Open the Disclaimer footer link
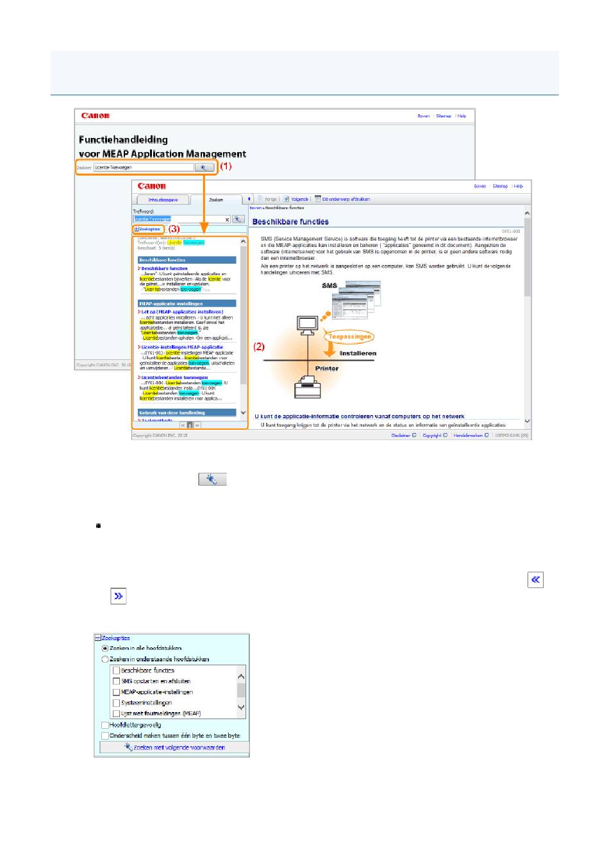Image resolution: width=609 pixels, height=868 pixels. (x=404, y=435)
